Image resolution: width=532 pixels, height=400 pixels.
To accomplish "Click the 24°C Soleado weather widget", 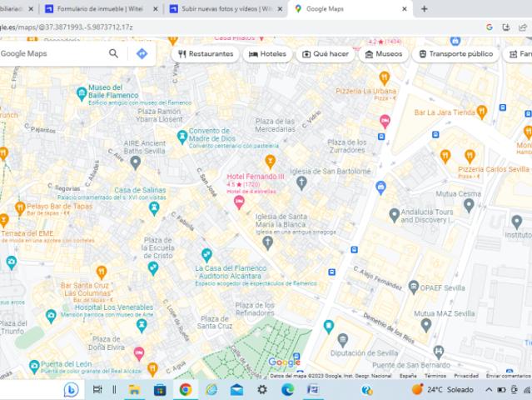I will pyautogui.click(x=442, y=389).
